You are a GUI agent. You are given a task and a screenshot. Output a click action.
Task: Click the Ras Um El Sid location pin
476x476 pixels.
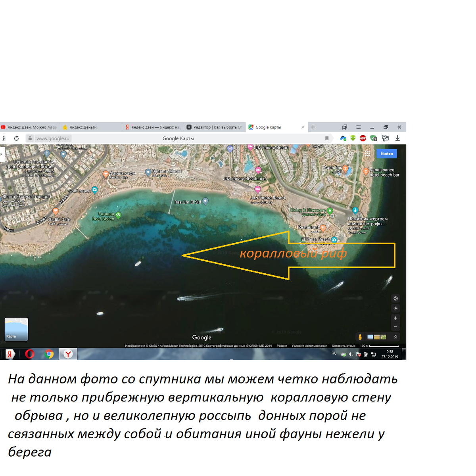click(x=205, y=201)
